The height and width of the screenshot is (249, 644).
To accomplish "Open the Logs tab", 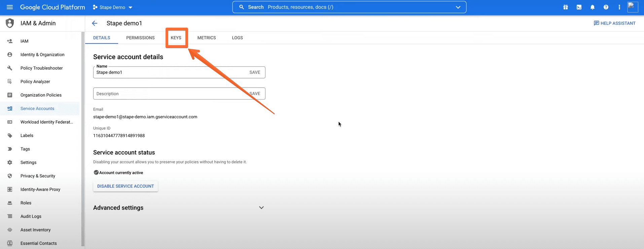I will (237, 38).
